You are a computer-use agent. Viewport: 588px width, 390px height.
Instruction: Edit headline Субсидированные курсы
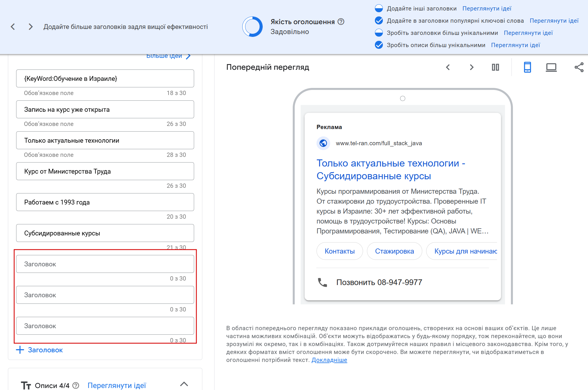105,233
